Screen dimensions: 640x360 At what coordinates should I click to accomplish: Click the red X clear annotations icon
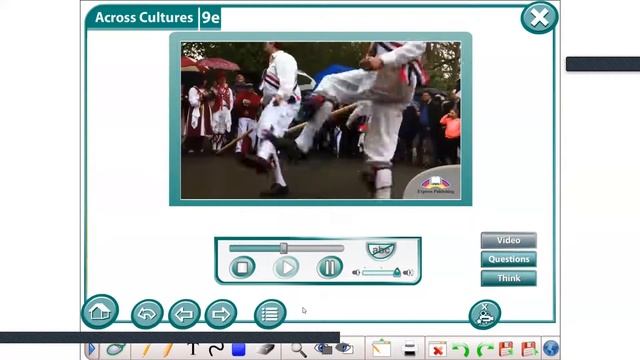coord(438,350)
